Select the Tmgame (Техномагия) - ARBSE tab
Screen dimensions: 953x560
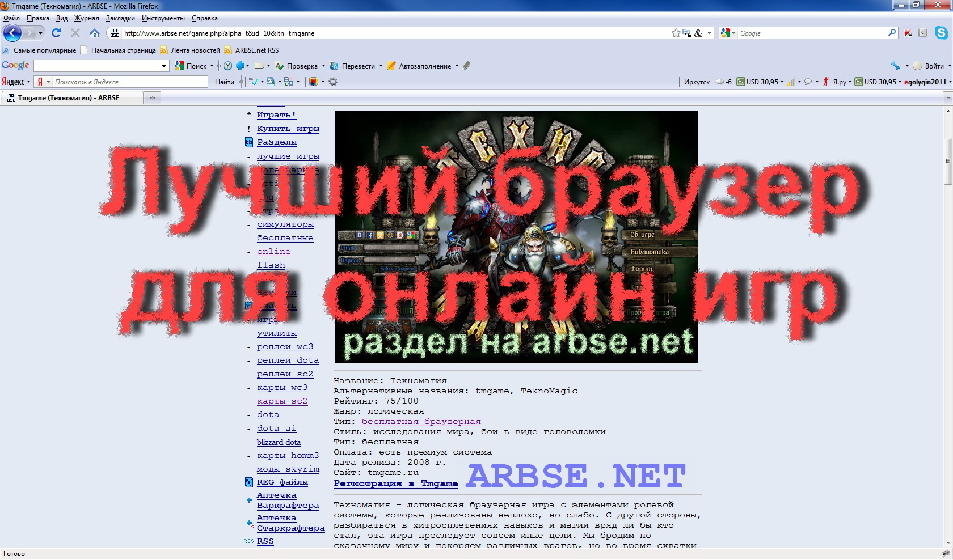click(x=72, y=98)
